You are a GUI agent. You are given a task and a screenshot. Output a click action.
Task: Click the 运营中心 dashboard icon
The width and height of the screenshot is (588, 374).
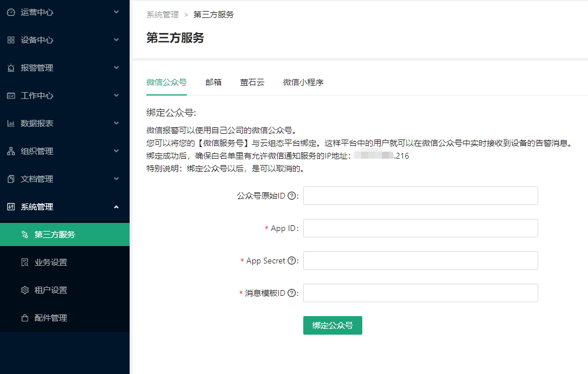(x=10, y=12)
